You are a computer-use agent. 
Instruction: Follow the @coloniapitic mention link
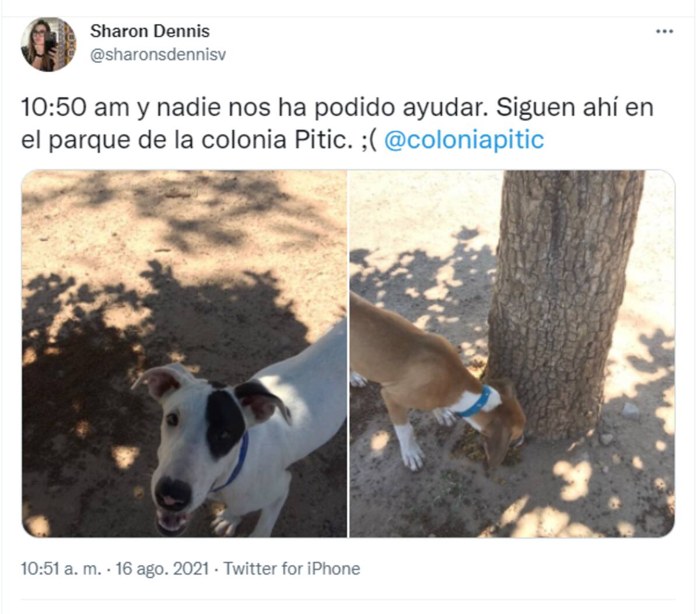[x=464, y=140]
